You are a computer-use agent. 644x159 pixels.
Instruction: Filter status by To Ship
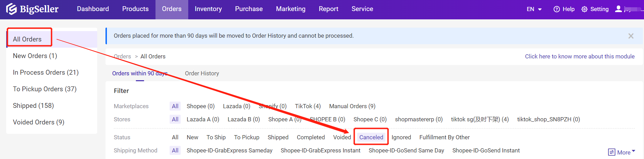click(x=216, y=137)
